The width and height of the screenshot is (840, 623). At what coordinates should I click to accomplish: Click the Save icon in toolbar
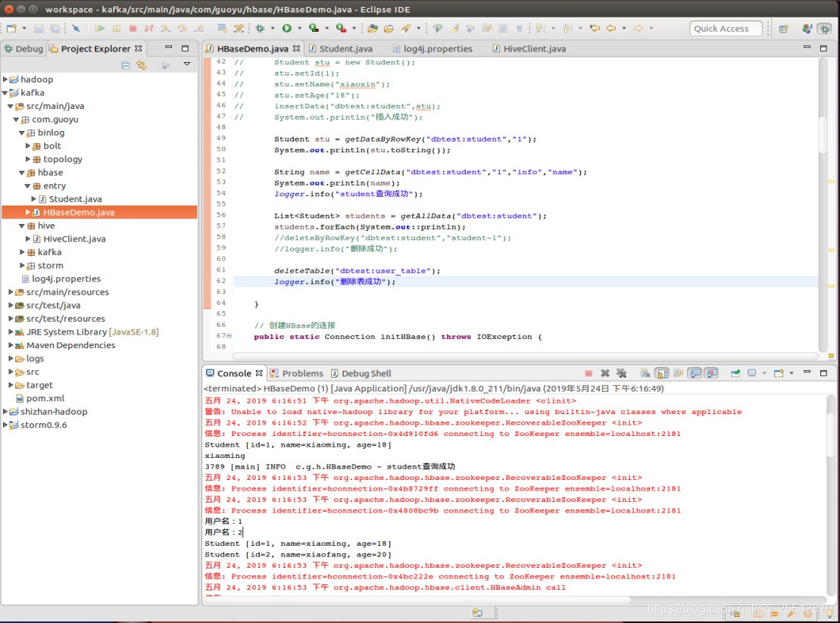(39, 28)
